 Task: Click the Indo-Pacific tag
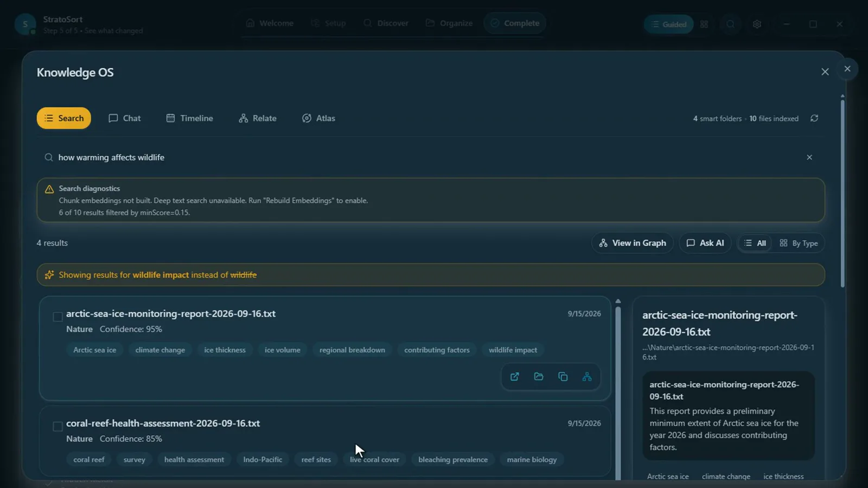263,459
